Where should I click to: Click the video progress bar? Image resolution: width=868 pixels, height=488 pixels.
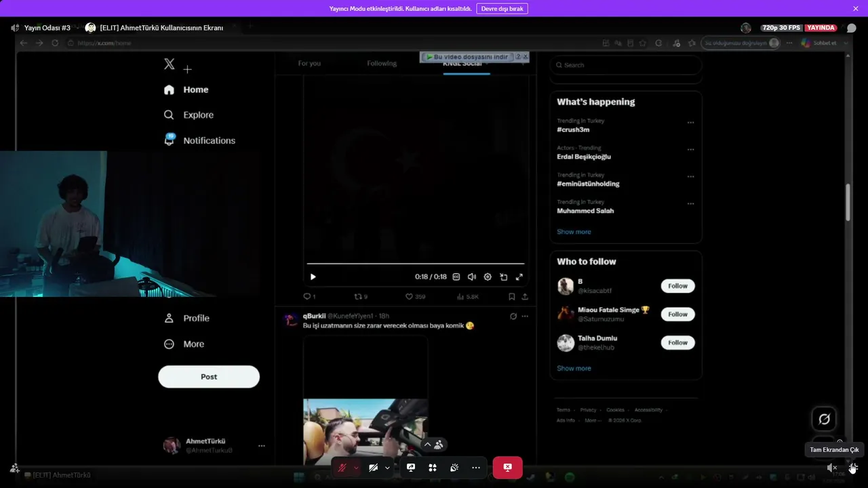(416, 264)
